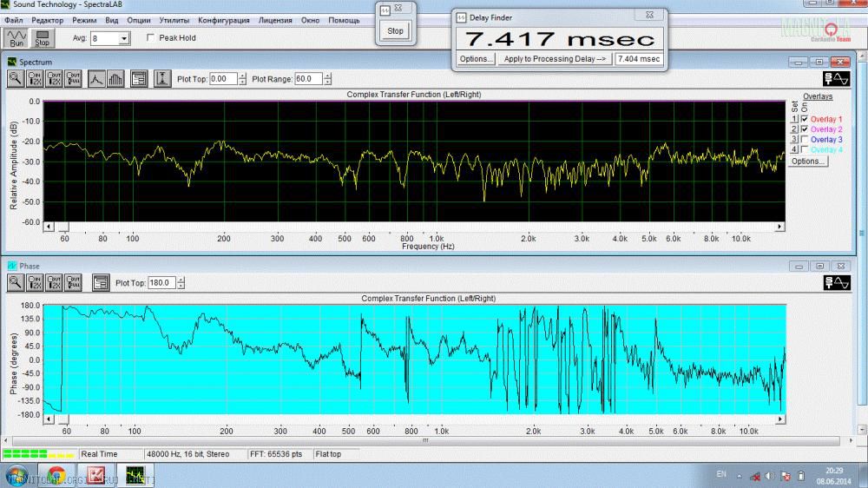Click Spectrum plot scroll left arrow
868x488 pixels.
point(49,227)
